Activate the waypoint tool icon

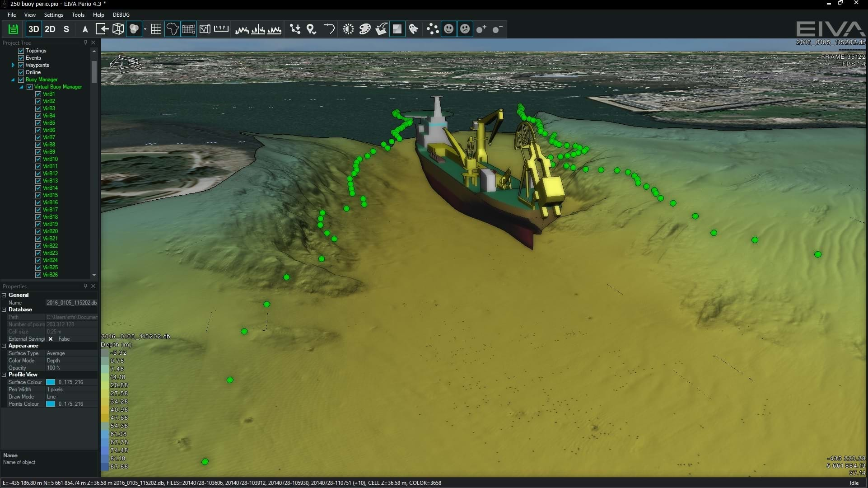point(311,28)
